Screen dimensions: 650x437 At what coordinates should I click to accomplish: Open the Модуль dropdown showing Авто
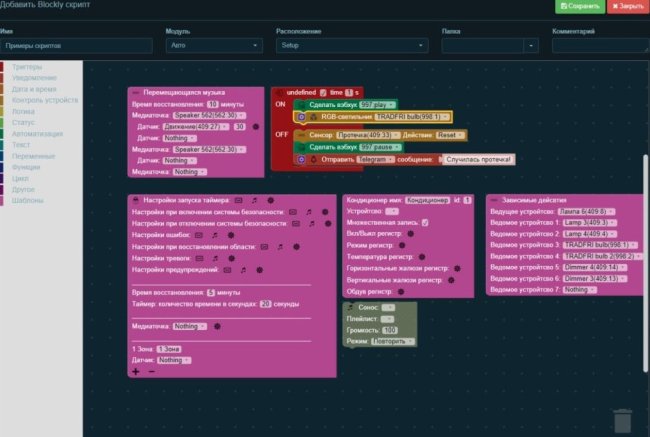(215, 46)
